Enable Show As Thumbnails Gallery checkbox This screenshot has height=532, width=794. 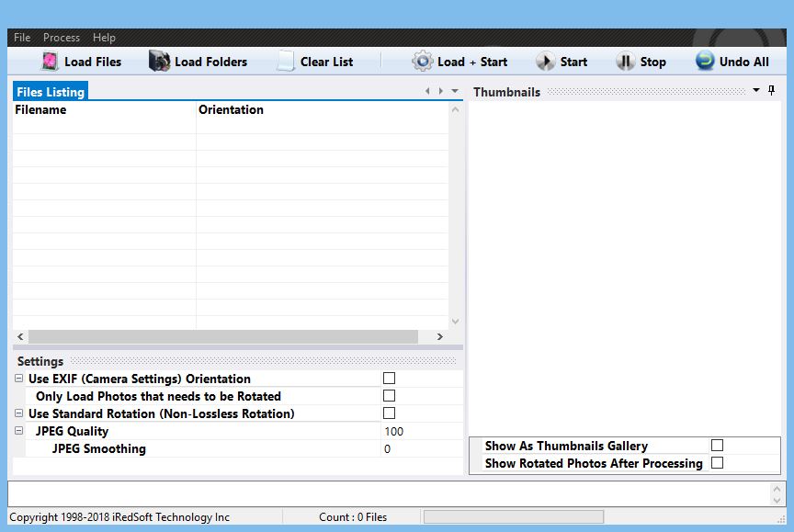(x=717, y=446)
